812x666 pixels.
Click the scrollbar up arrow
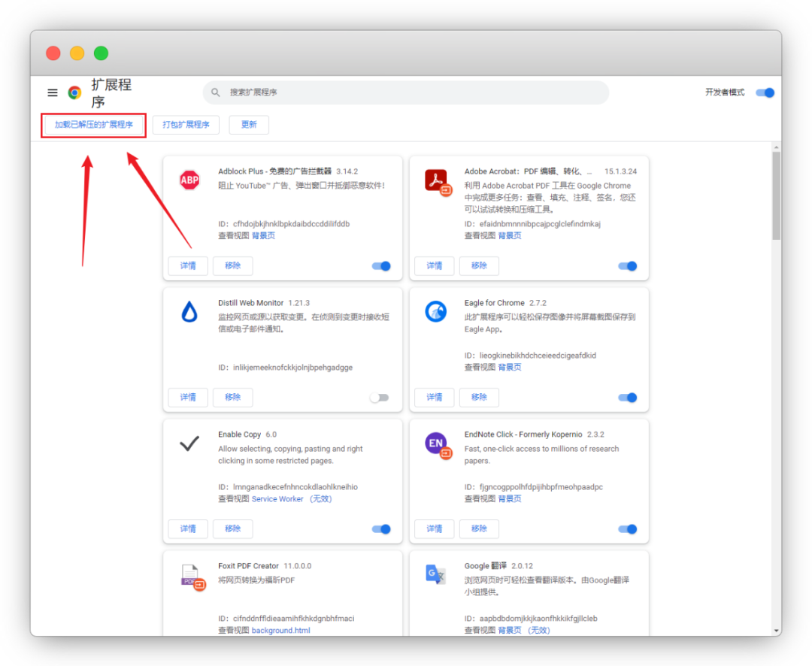776,147
